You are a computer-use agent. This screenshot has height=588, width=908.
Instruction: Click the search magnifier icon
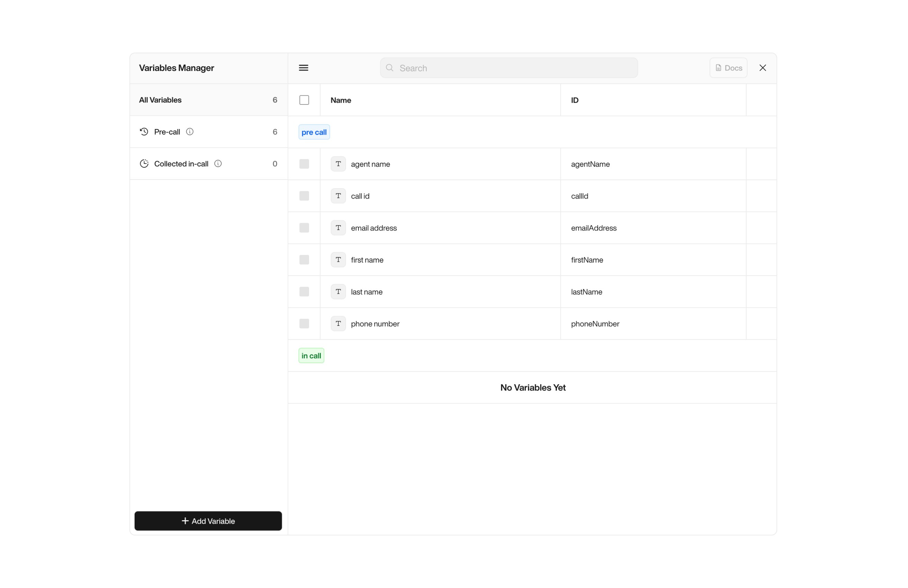pyautogui.click(x=390, y=67)
